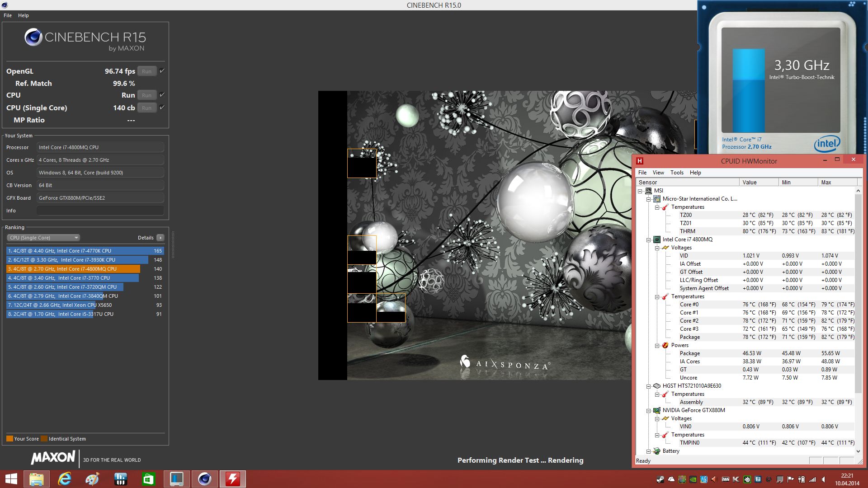Open Internet Explorer from the taskbar

[65, 479]
